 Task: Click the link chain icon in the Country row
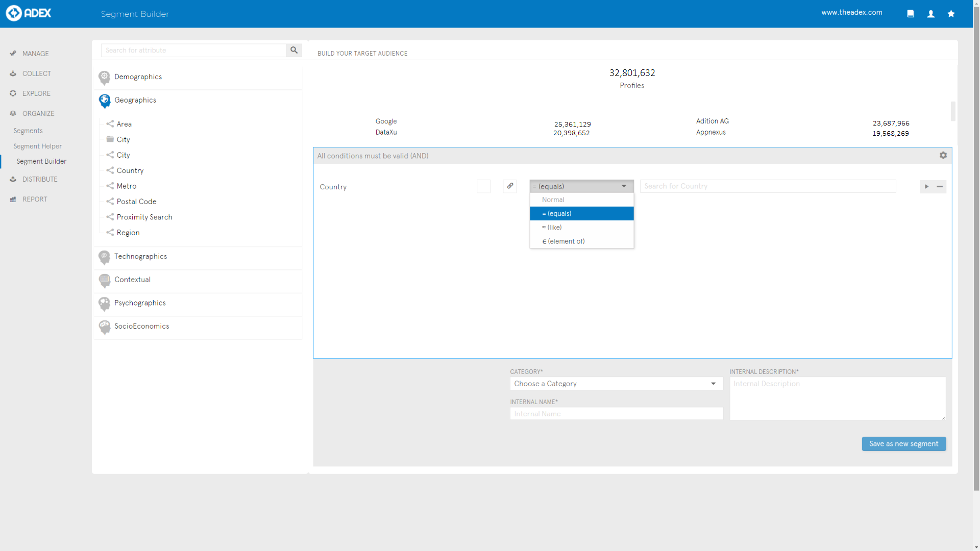[x=510, y=186]
